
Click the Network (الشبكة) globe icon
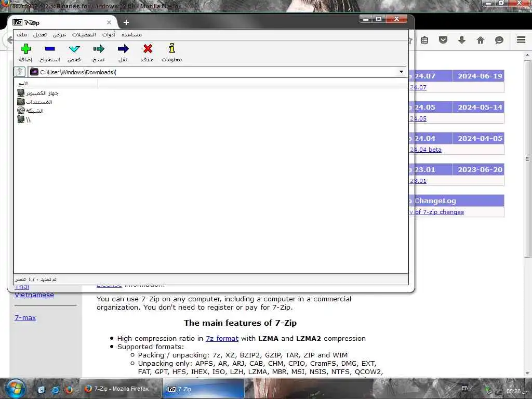pyautogui.click(x=21, y=110)
